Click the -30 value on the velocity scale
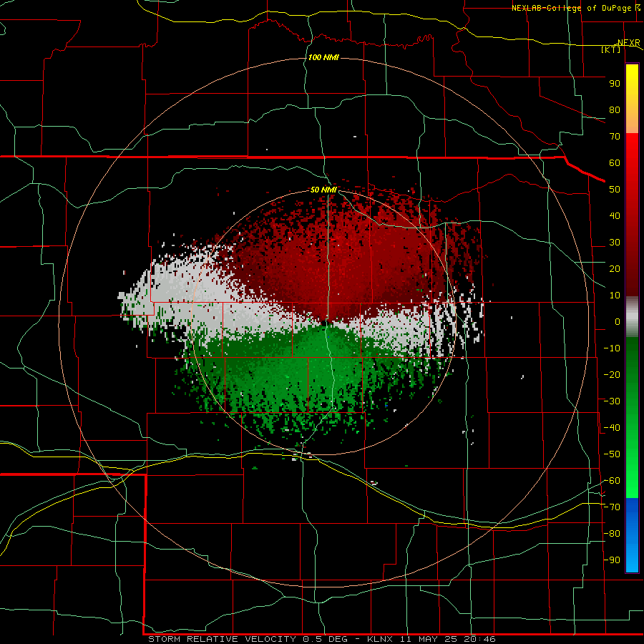 click(612, 401)
